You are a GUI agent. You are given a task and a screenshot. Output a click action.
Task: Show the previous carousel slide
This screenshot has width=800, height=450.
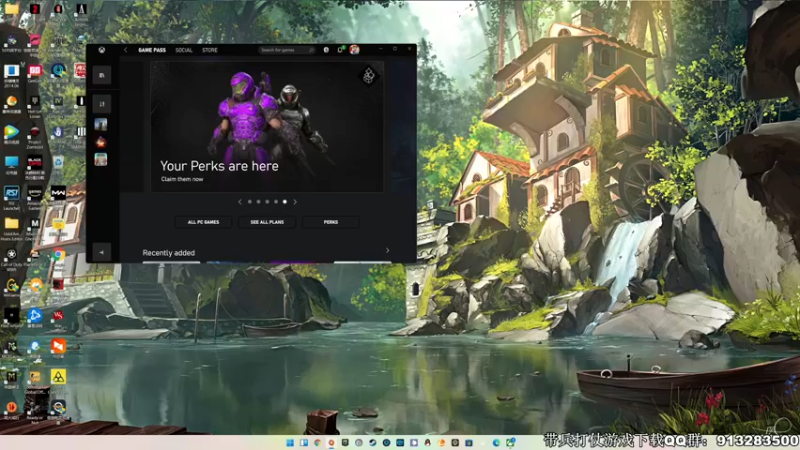pyautogui.click(x=240, y=202)
